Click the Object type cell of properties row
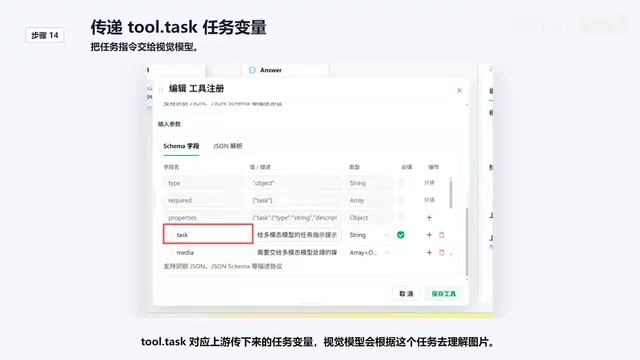Image resolution: width=640 pixels, height=360 pixels. [x=369, y=218]
